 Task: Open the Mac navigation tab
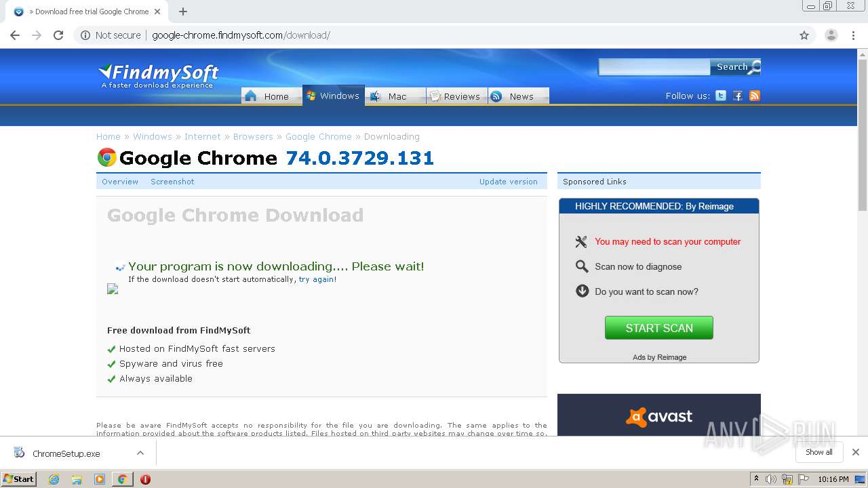click(x=396, y=96)
